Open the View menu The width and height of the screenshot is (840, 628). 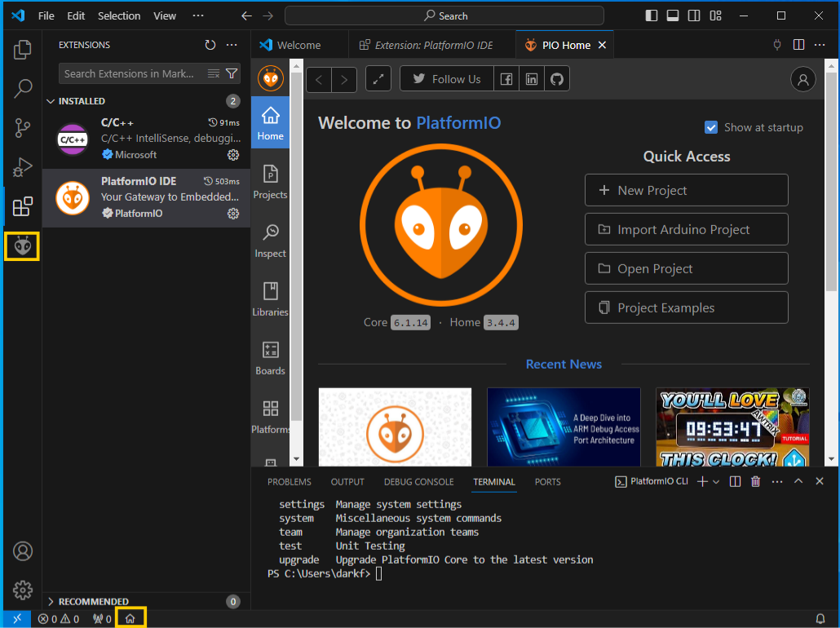pyautogui.click(x=165, y=15)
